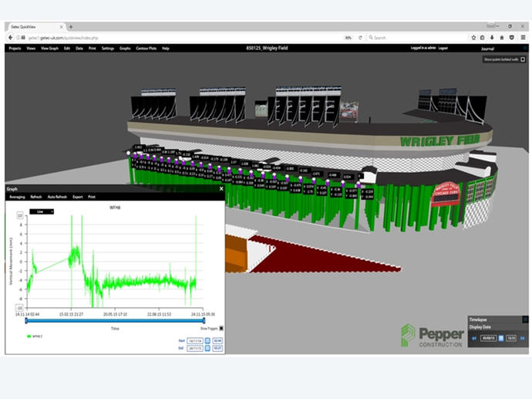Go to the browser home icon
This screenshot has height=399, width=532.
coord(502,38)
